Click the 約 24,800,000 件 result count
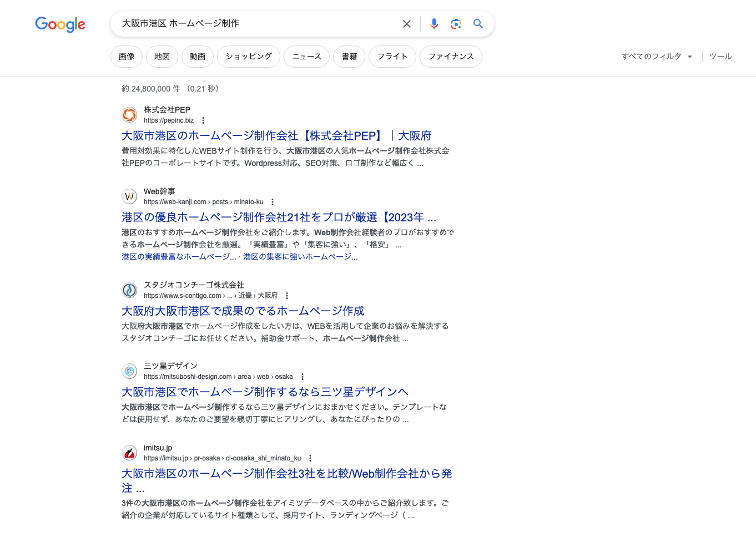Viewport: 756px width, 537px height. 151,89
